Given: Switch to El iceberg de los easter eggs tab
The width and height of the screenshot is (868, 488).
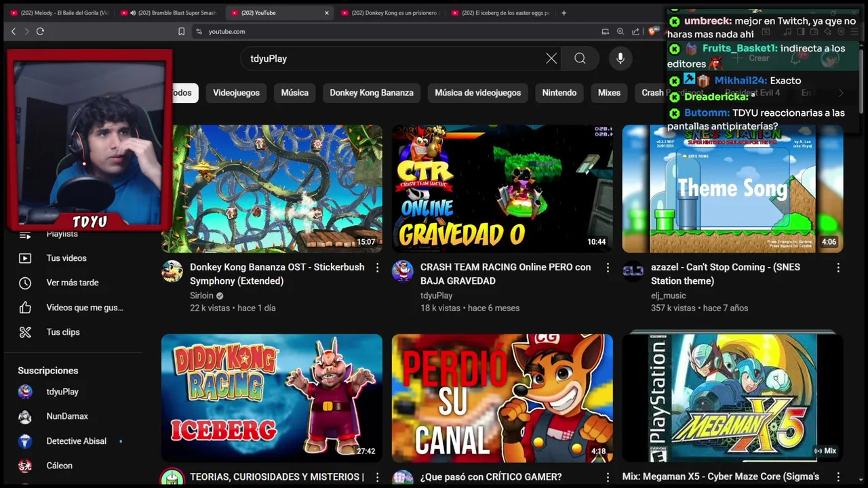Looking at the screenshot, I should tap(500, 13).
